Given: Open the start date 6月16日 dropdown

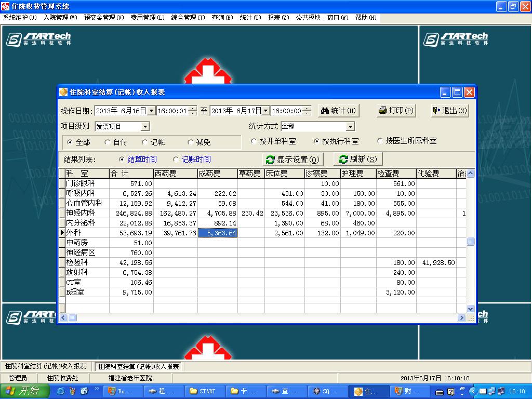Looking at the screenshot, I should click(x=151, y=111).
